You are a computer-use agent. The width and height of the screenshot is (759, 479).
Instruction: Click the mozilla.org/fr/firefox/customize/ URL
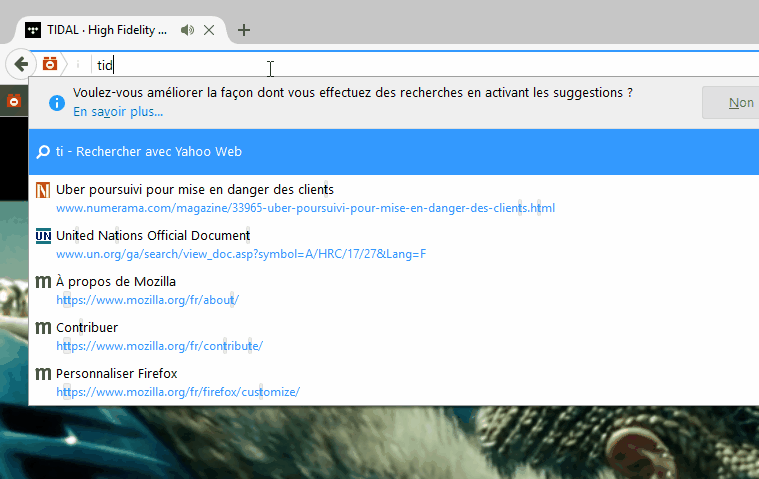point(178,392)
